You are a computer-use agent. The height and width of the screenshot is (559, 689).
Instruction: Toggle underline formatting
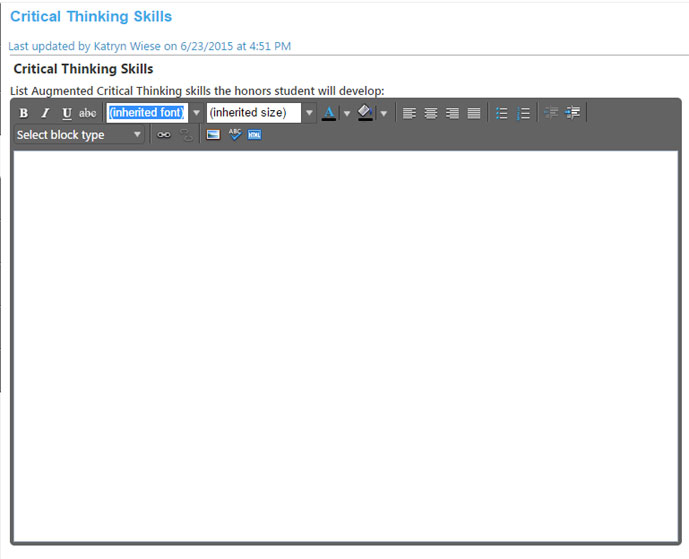[66, 113]
